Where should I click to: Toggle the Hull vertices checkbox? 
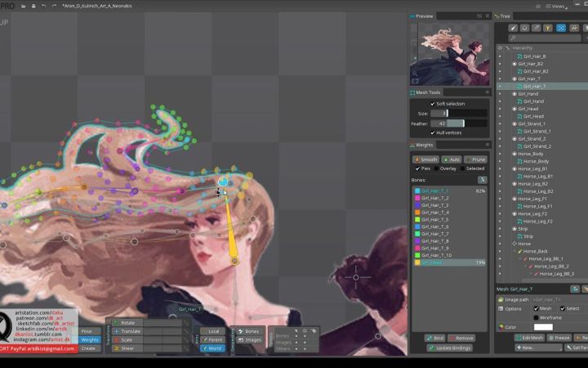pyautogui.click(x=433, y=132)
